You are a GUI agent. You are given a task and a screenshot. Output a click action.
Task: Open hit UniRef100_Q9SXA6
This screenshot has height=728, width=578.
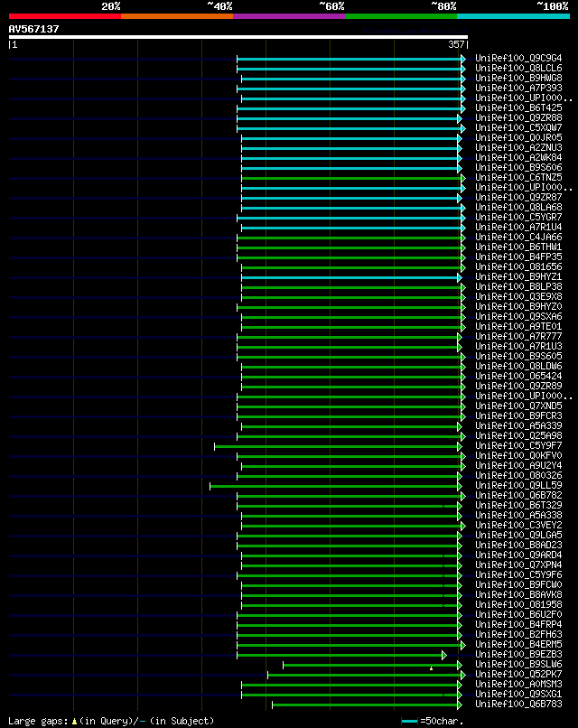tap(518, 317)
